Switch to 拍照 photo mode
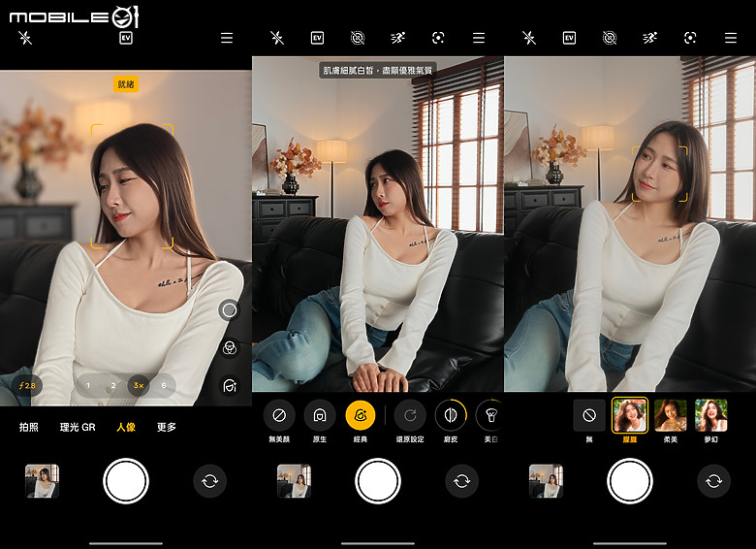 pos(29,427)
